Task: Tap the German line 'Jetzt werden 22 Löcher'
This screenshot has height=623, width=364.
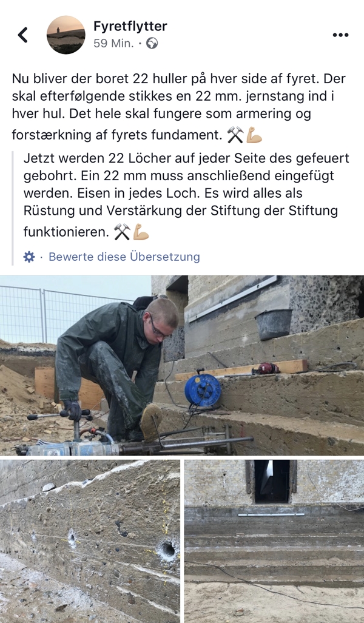Action: click(186, 158)
